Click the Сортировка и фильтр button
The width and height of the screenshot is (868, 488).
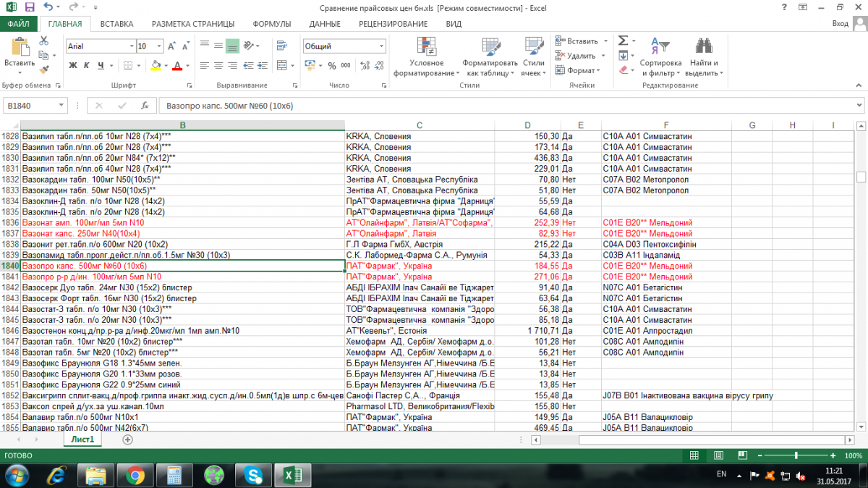[x=660, y=58]
